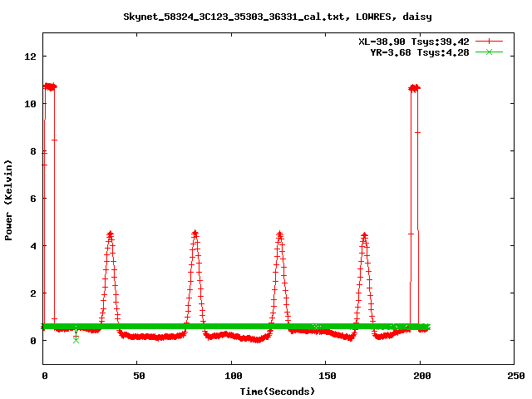532x399 pixels.
Task: Click the x-axis tick label 250
Action: click(x=516, y=376)
